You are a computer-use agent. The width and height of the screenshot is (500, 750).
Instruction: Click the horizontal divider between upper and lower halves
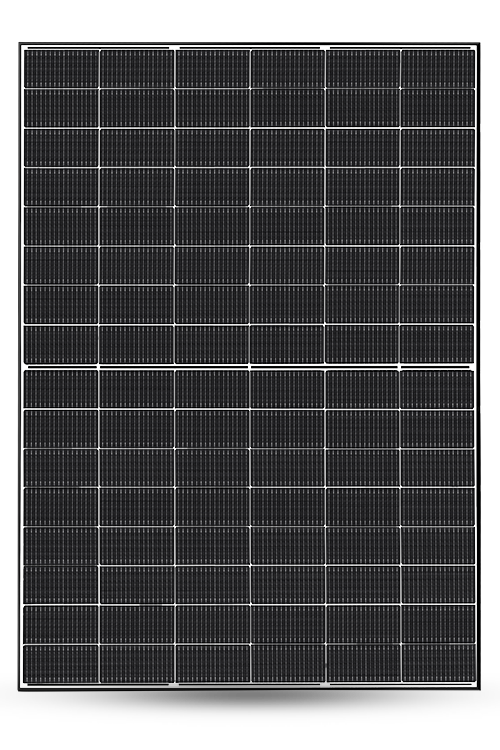[x=249, y=367]
